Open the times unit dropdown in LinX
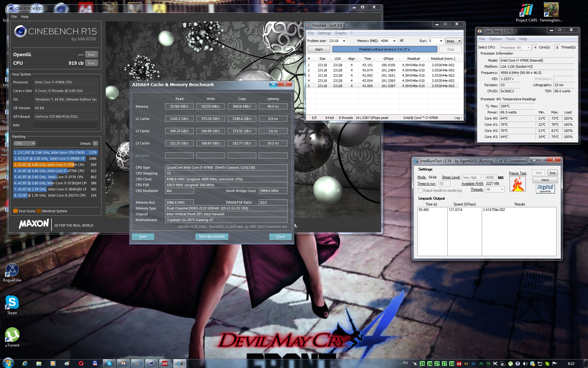This screenshot has width=588, height=368. (x=454, y=41)
